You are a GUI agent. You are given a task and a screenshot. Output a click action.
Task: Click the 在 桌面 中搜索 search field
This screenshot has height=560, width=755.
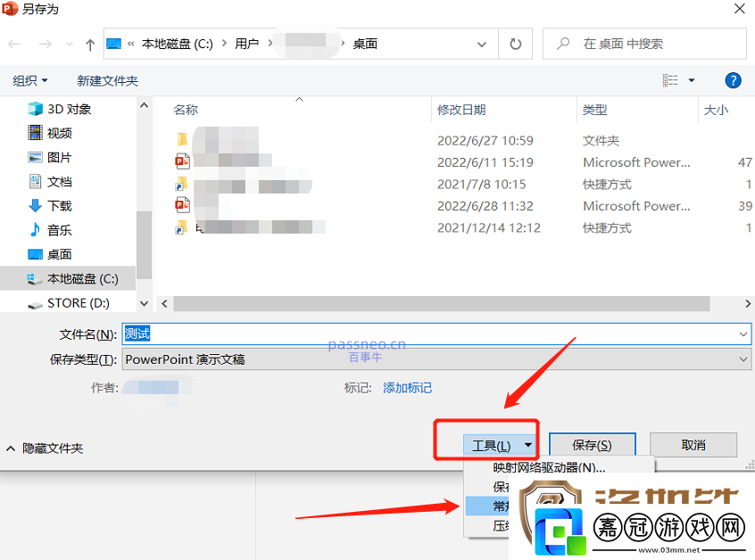645,44
